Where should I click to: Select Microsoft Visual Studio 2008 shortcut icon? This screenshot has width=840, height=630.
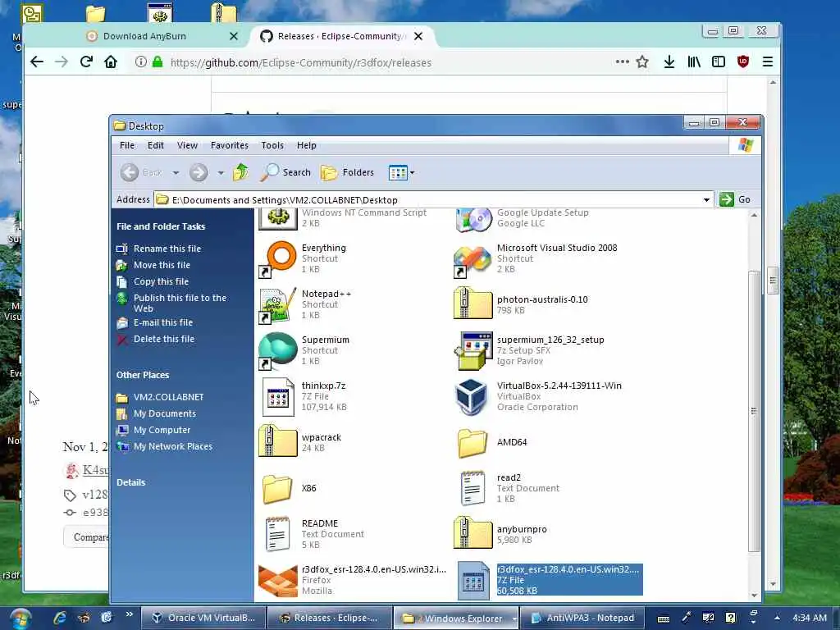pyautogui.click(x=472, y=262)
